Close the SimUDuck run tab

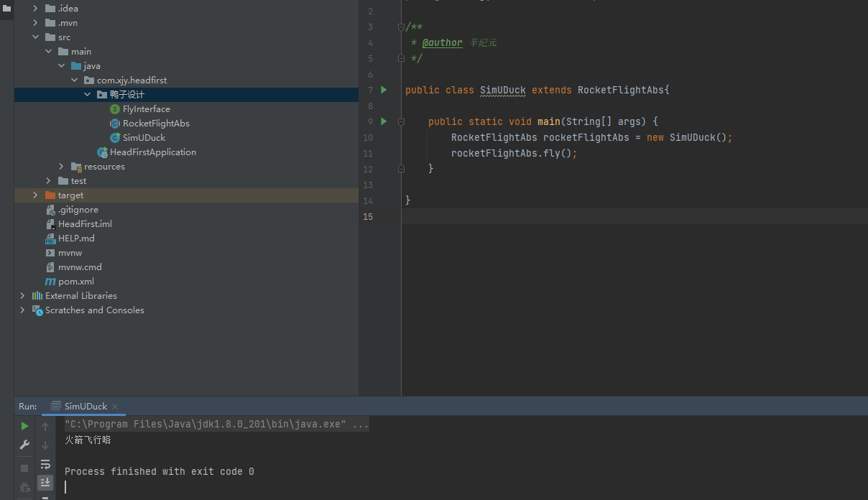click(115, 407)
